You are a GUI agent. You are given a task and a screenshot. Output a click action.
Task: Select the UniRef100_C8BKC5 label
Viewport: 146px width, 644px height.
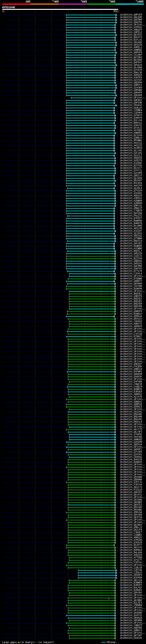tap(131, 625)
